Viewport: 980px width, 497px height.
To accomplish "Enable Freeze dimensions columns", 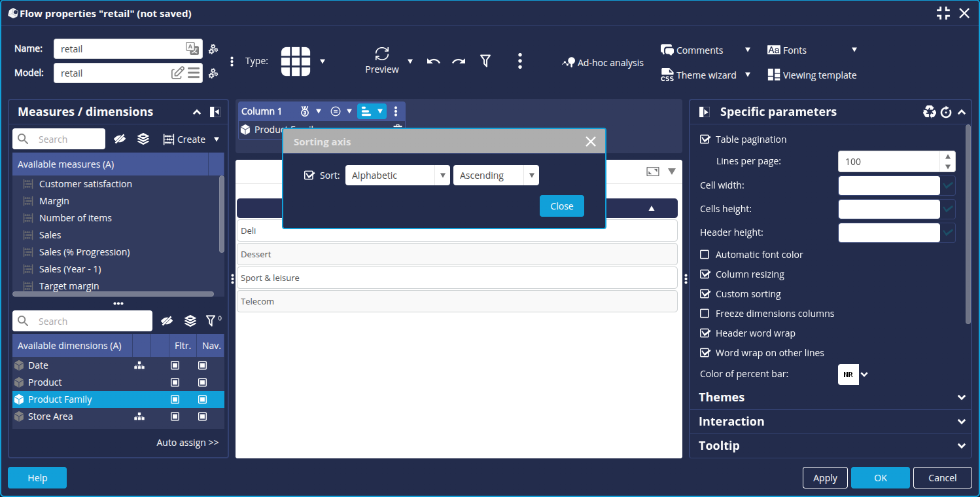I will (705, 314).
